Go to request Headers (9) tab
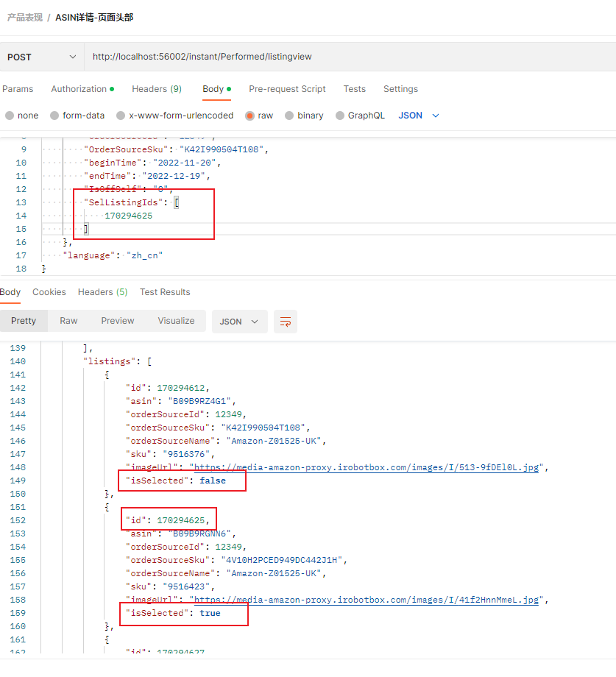Viewport: 616px width, 677px height. (157, 89)
